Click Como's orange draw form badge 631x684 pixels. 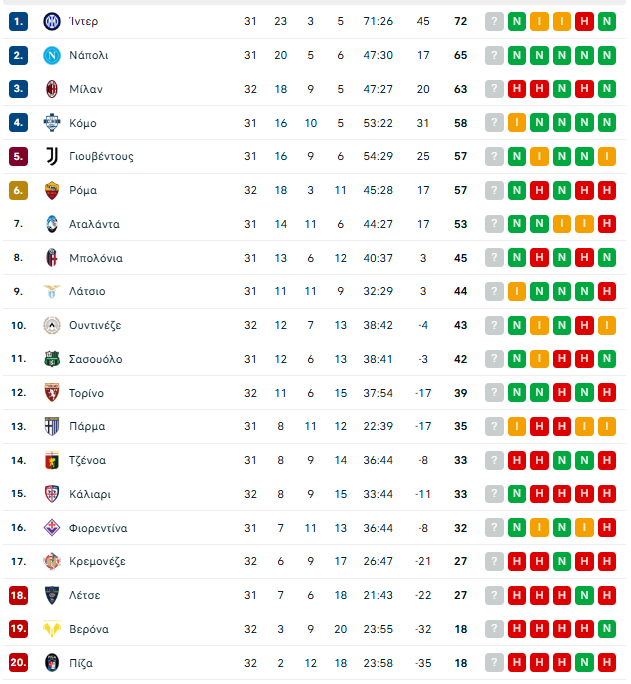(x=516, y=123)
